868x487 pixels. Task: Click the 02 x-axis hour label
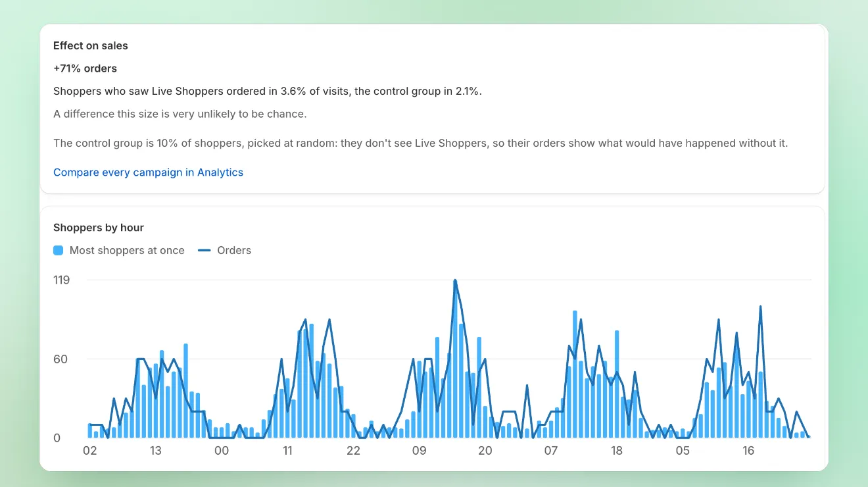tap(90, 451)
